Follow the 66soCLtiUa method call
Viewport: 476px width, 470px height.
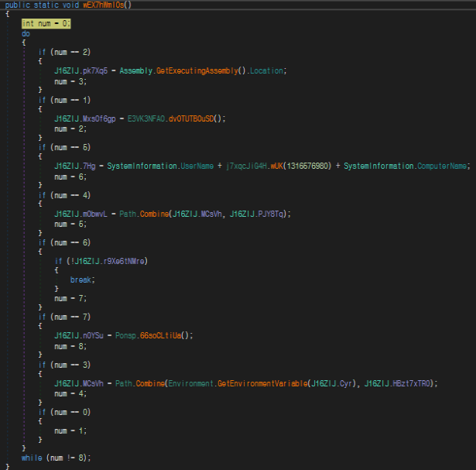160,336
